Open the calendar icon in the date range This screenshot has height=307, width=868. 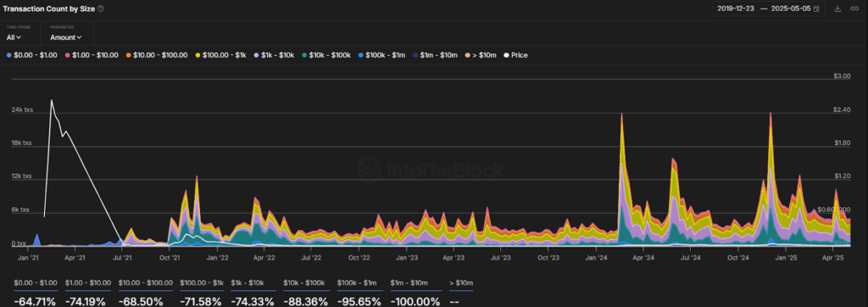pos(816,8)
